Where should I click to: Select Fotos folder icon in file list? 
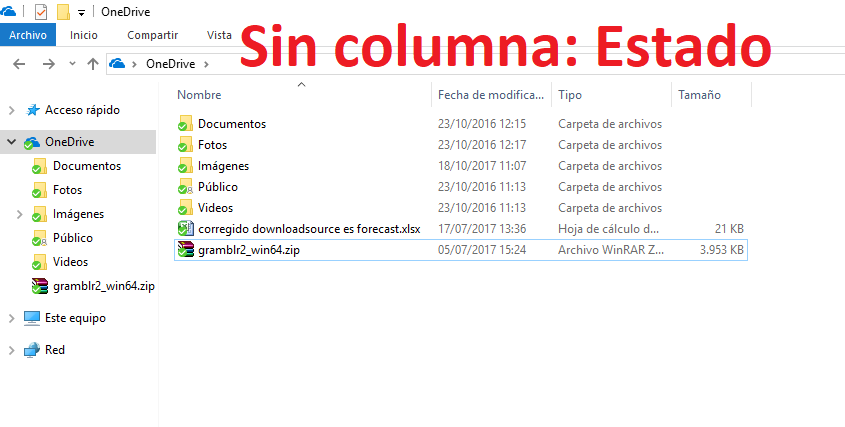click(x=185, y=145)
